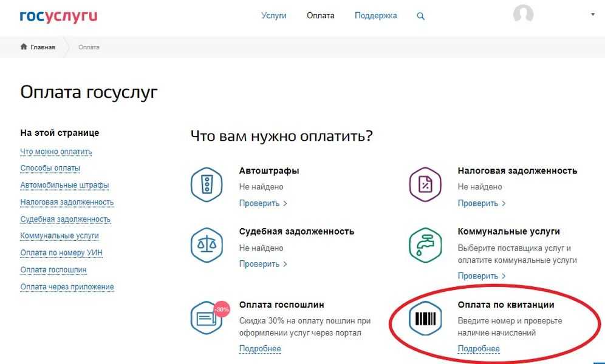
Task: Click the traffic light Автоштрафы icon
Action: pyautogui.click(x=207, y=184)
